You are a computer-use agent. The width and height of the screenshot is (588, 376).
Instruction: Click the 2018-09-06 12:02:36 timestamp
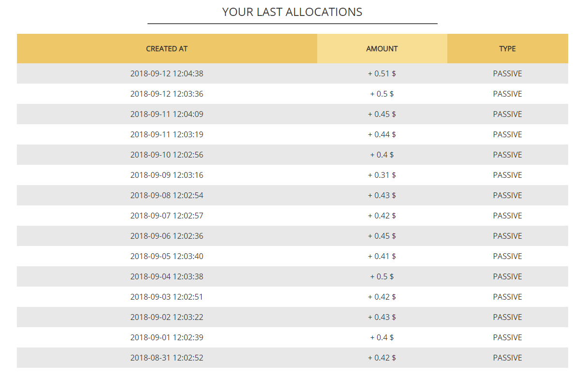pyautogui.click(x=167, y=236)
